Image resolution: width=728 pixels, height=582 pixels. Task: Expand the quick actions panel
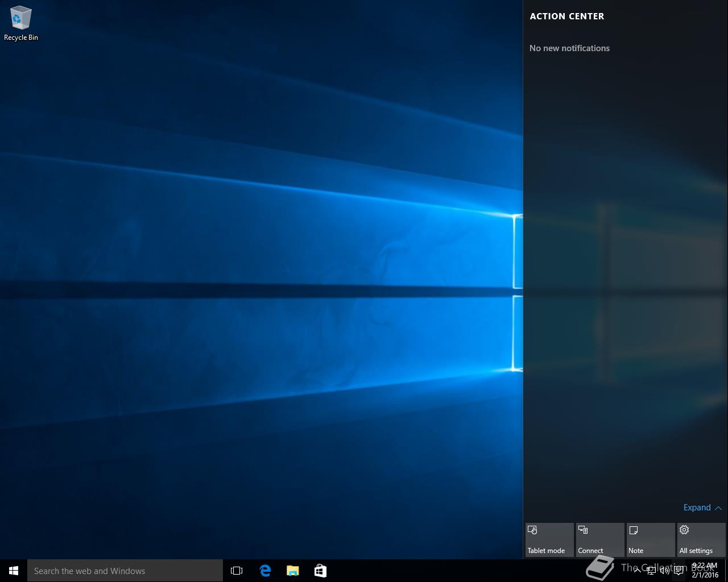[702, 508]
